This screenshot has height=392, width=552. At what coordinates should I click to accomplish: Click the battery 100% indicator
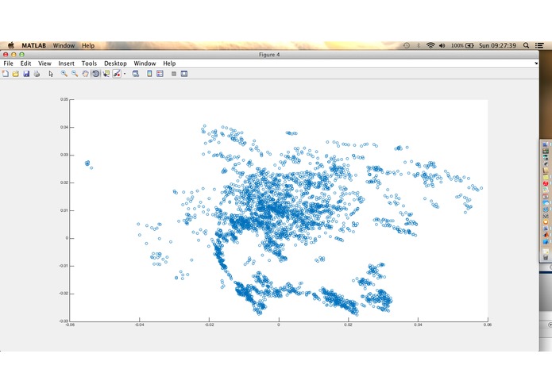click(x=462, y=45)
